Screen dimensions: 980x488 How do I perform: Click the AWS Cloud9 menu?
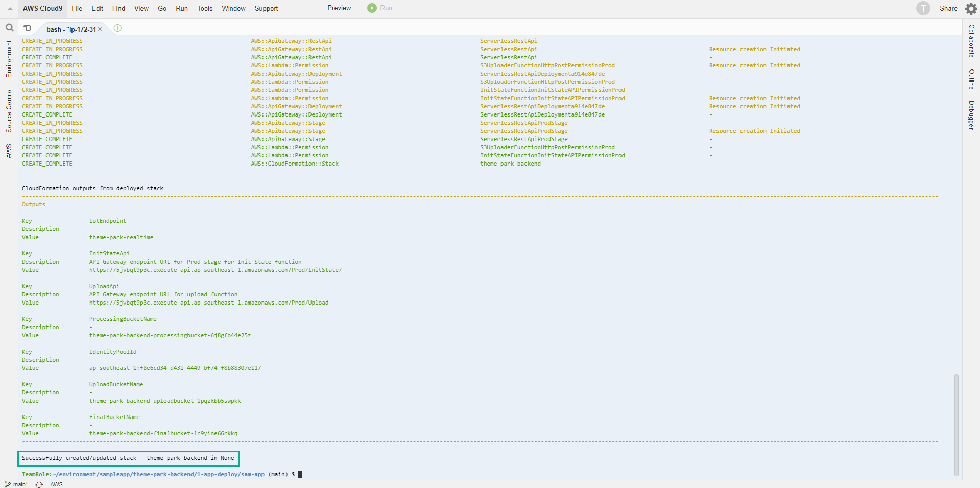42,8
